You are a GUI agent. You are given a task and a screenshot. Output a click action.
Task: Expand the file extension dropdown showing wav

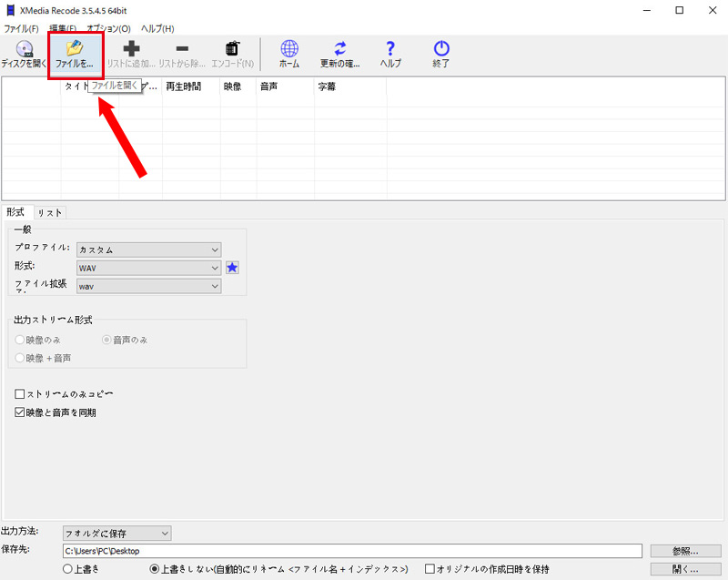coord(148,286)
